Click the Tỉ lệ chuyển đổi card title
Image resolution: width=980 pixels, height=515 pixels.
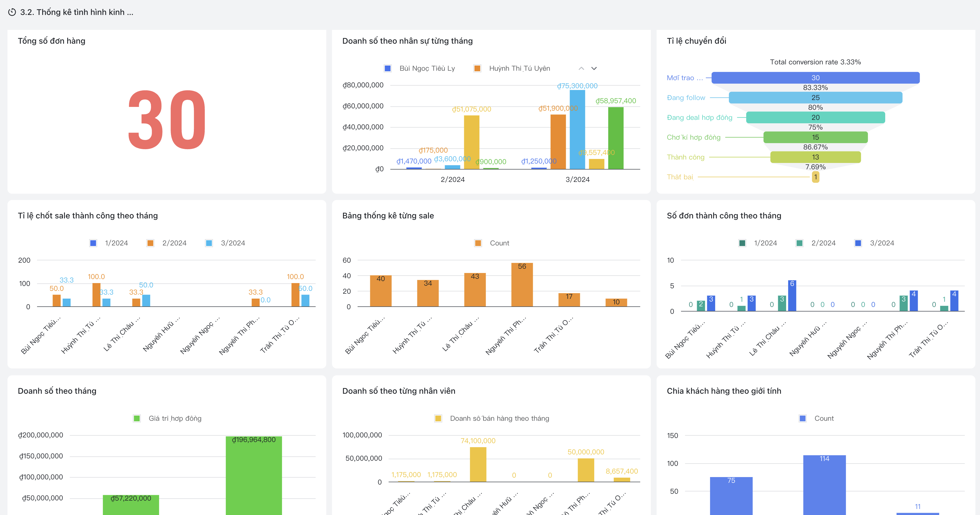point(697,41)
